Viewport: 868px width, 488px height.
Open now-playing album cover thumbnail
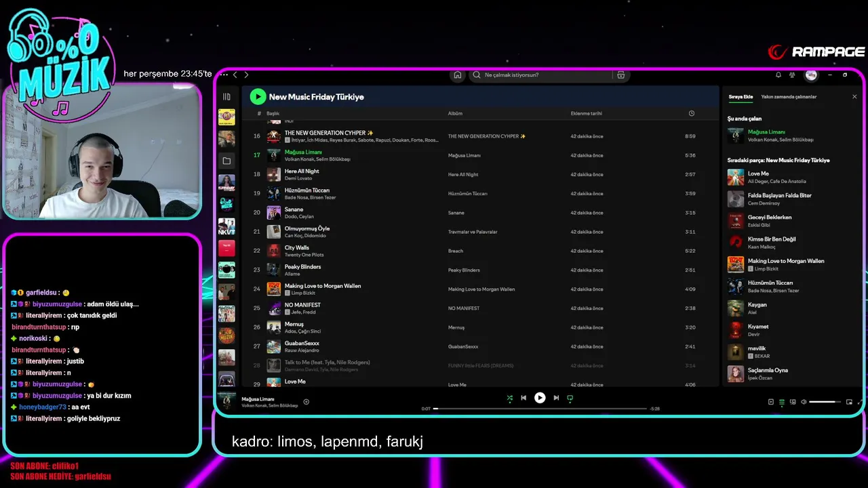coord(227,401)
